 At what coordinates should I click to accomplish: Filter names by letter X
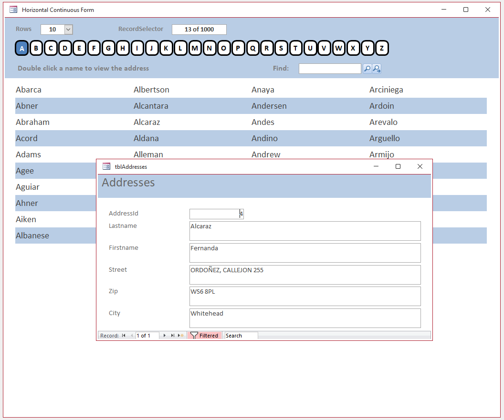click(353, 48)
